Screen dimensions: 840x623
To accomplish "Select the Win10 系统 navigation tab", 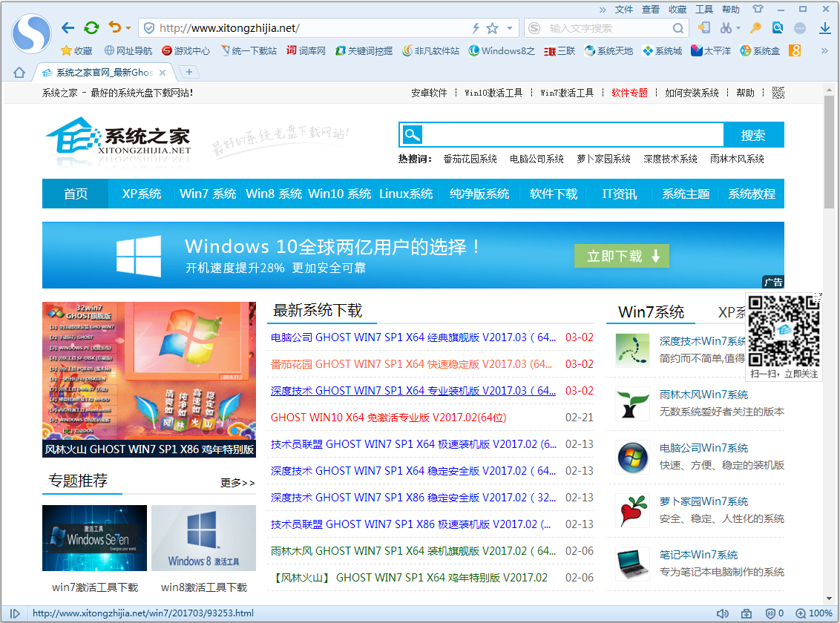I will pyautogui.click(x=339, y=194).
